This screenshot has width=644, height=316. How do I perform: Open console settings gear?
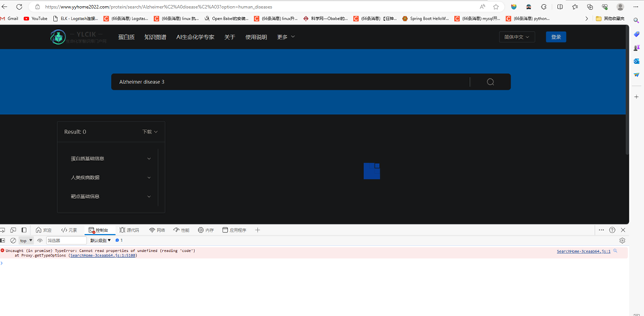pyautogui.click(x=622, y=241)
